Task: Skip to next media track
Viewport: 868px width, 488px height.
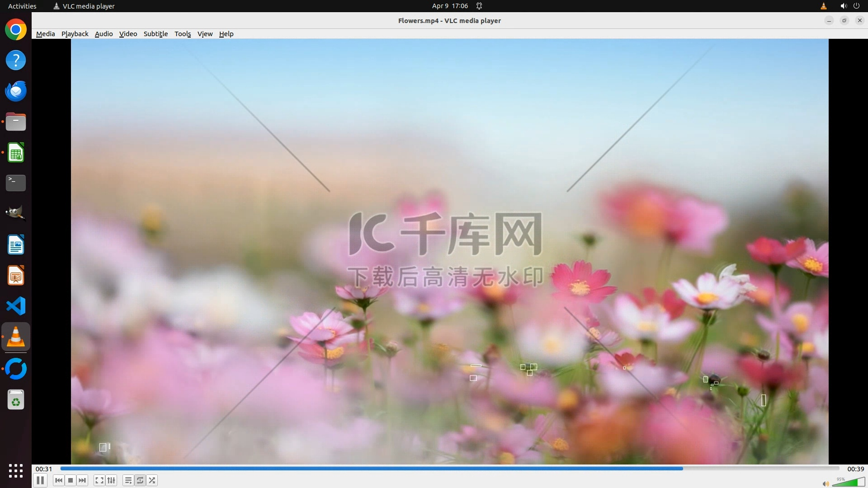Action: [82, 480]
